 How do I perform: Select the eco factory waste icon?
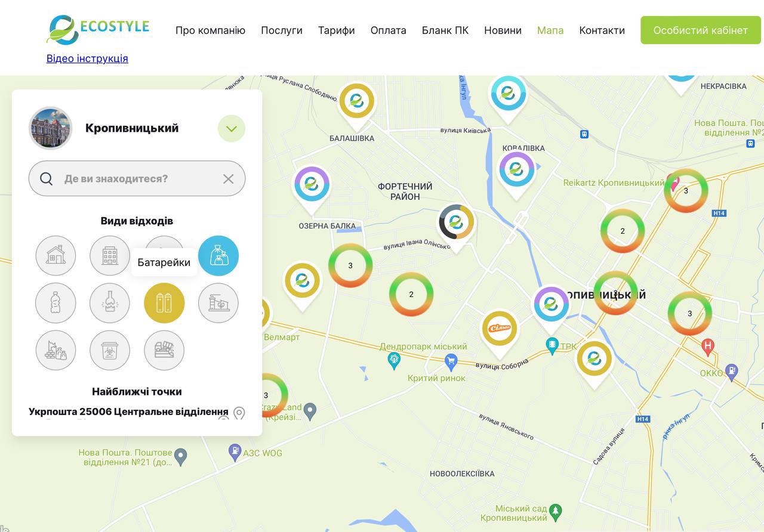tap(218, 303)
